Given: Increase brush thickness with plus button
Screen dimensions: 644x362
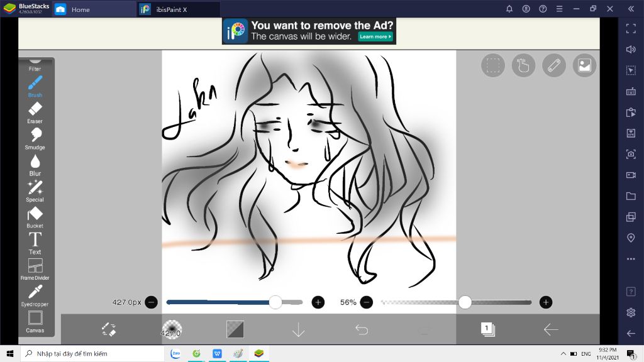Looking at the screenshot, I should (x=318, y=302).
